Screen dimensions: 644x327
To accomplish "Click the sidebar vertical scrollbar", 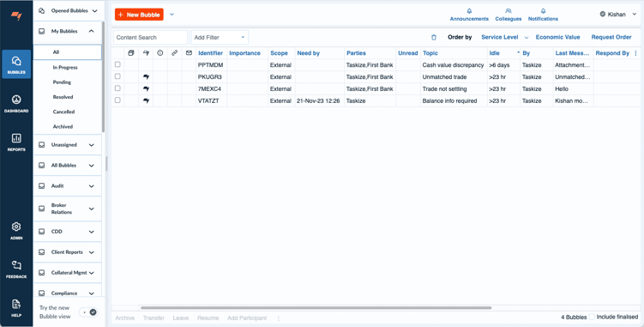I will pos(103,76).
